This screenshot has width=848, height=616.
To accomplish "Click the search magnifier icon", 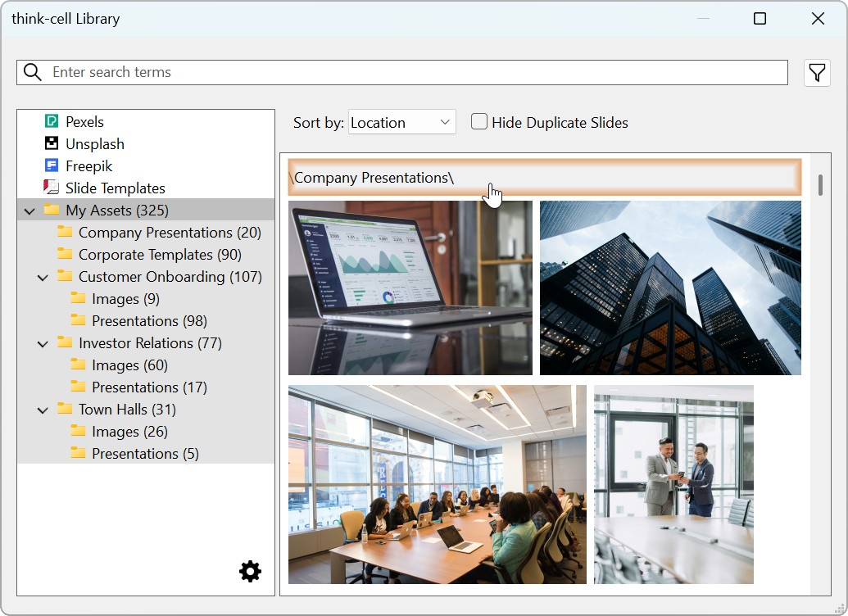I will (x=33, y=72).
